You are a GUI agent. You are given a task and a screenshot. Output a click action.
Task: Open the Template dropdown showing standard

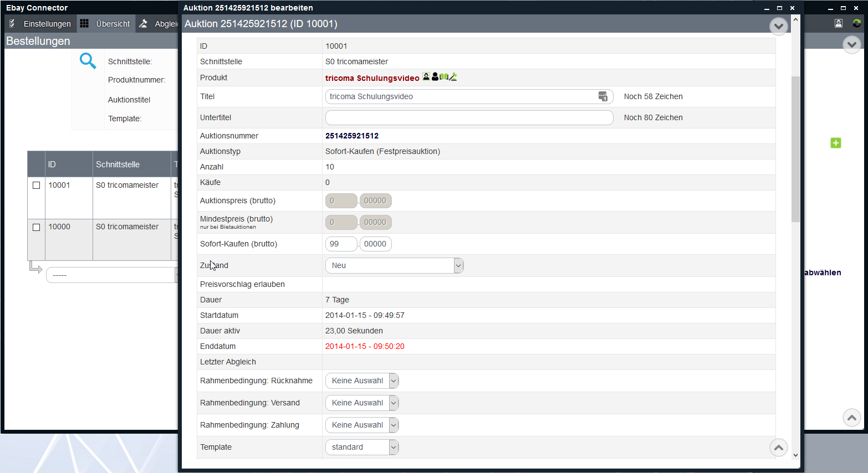point(362,447)
